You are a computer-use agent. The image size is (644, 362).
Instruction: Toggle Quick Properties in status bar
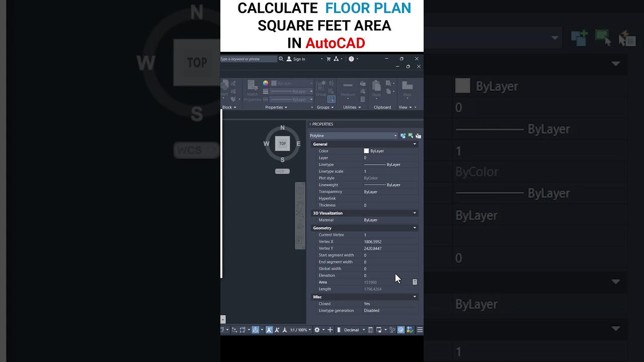(370, 330)
